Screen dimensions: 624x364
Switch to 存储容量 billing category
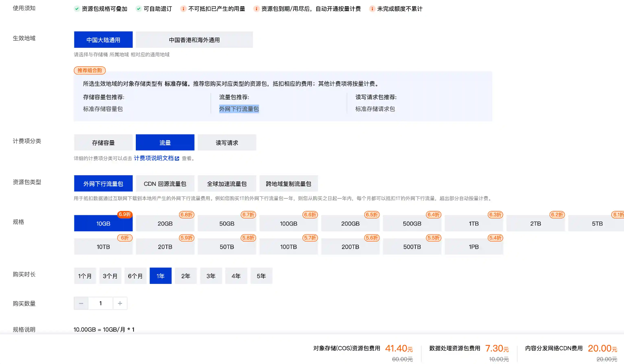tap(103, 142)
